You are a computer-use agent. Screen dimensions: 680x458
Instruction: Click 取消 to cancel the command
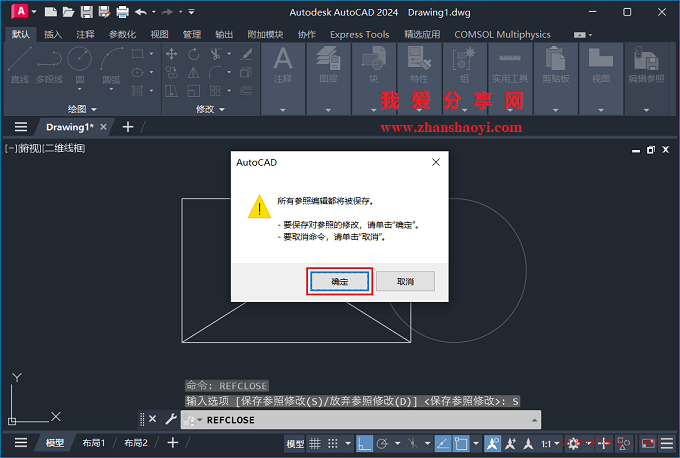405,281
